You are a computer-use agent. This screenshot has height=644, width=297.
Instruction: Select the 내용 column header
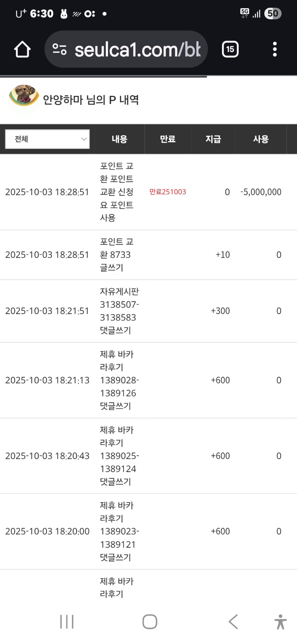120,139
